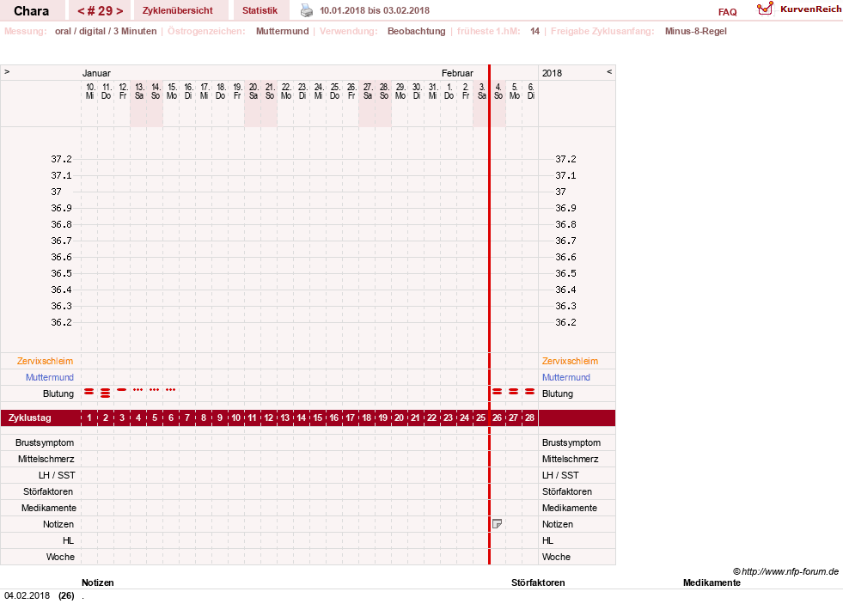
Task: Click bleeding marker on cycle day 26
Action: (x=498, y=392)
